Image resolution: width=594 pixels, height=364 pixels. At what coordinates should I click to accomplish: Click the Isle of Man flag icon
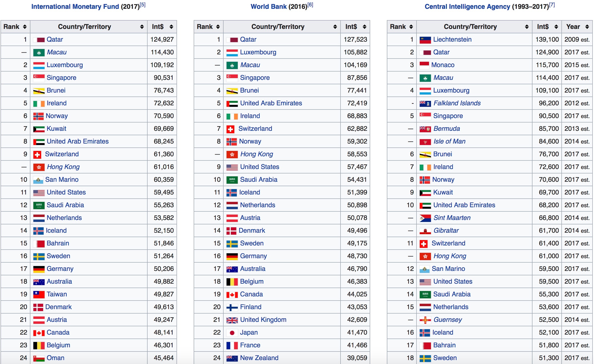pyautogui.click(x=425, y=142)
